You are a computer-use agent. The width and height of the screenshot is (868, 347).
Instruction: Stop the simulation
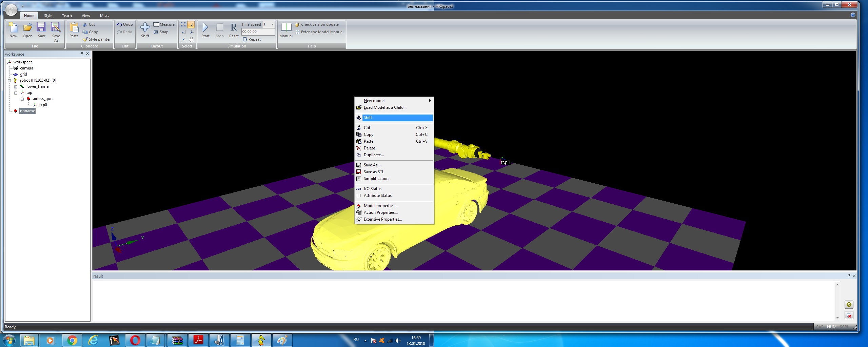point(220,30)
